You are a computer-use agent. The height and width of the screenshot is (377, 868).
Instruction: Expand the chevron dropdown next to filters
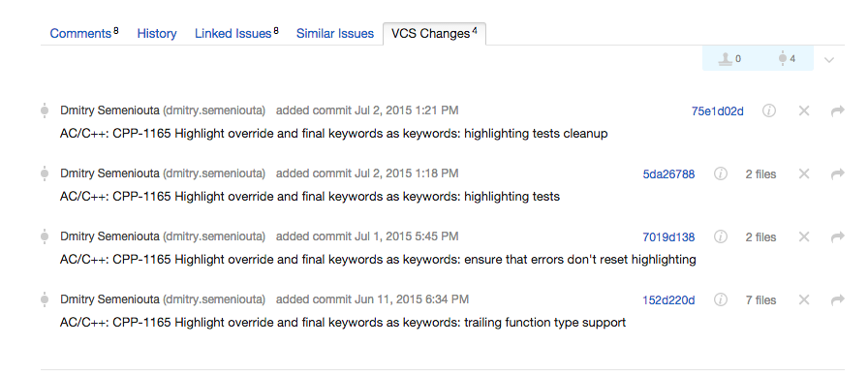pos(828,60)
